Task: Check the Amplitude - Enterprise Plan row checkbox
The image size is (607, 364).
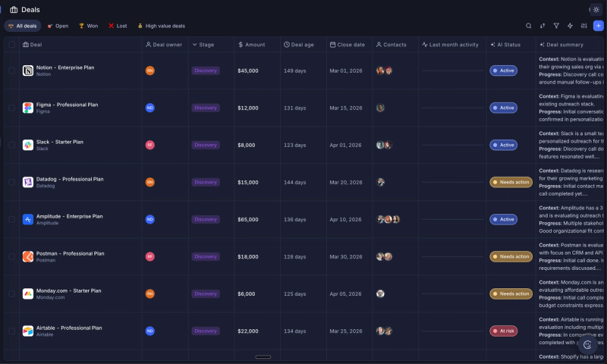Action: click(x=11, y=219)
